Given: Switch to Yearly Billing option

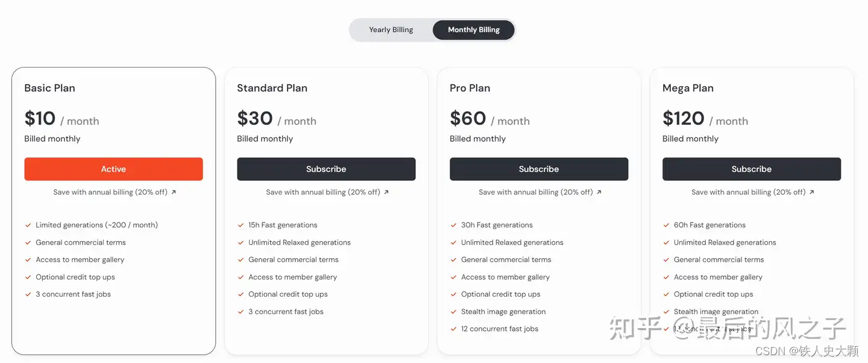Looking at the screenshot, I should tap(391, 30).
